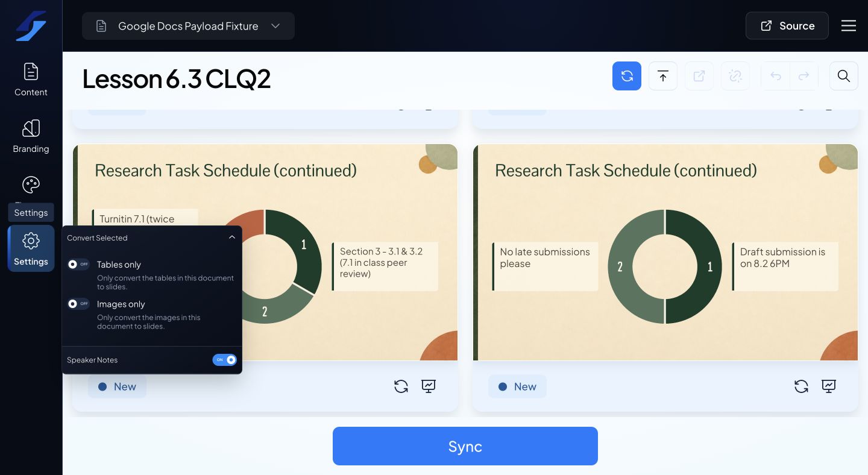Present the 'No late submissions' slide
868x475 pixels.
pos(829,386)
